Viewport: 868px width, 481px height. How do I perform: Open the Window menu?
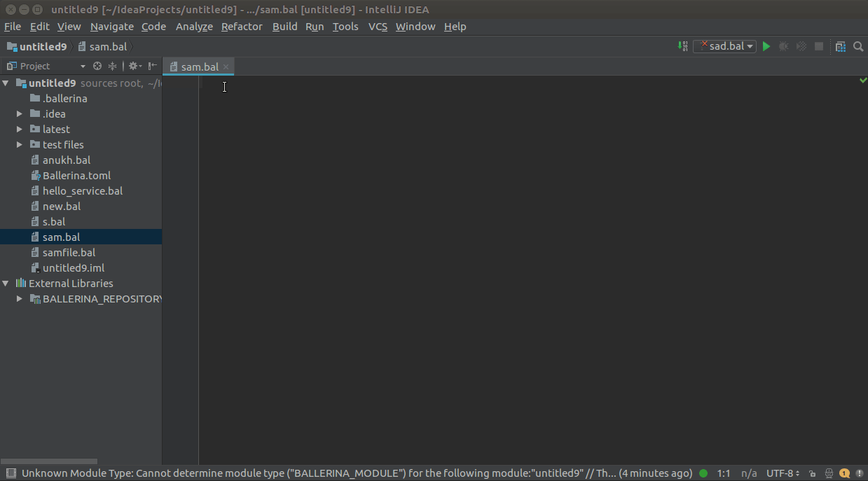coord(415,27)
